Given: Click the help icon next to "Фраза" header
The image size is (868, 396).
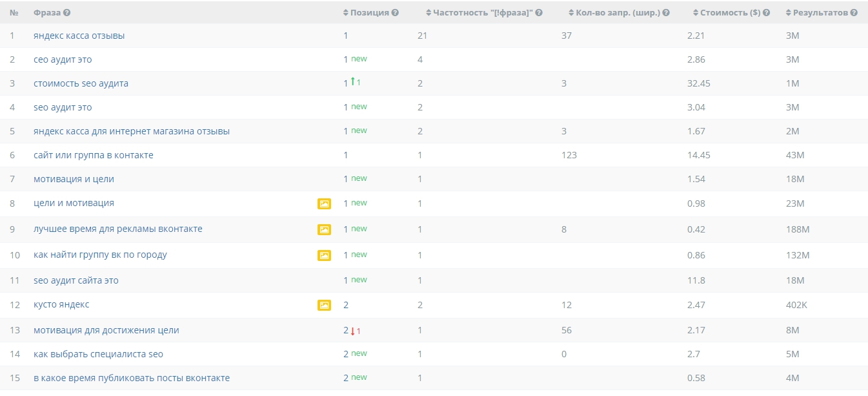Looking at the screenshot, I should coord(67,13).
